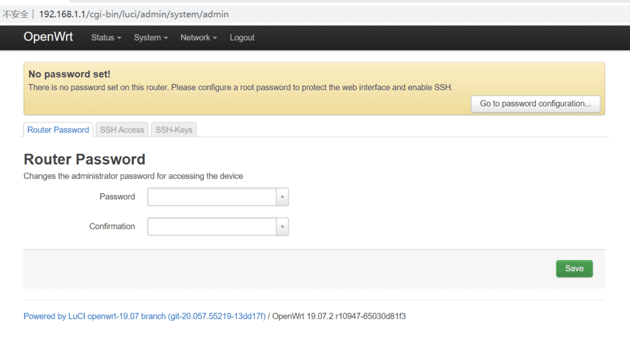Click the No password set warning banner
The width and height of the screenshot is (630, 364).
coord(315,86)
